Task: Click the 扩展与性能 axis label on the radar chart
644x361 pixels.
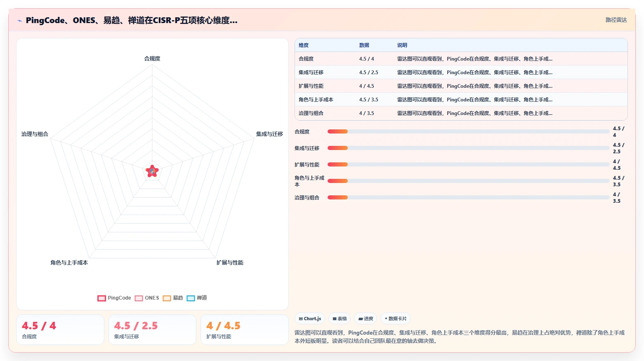Action: click(x=230, y=263)
